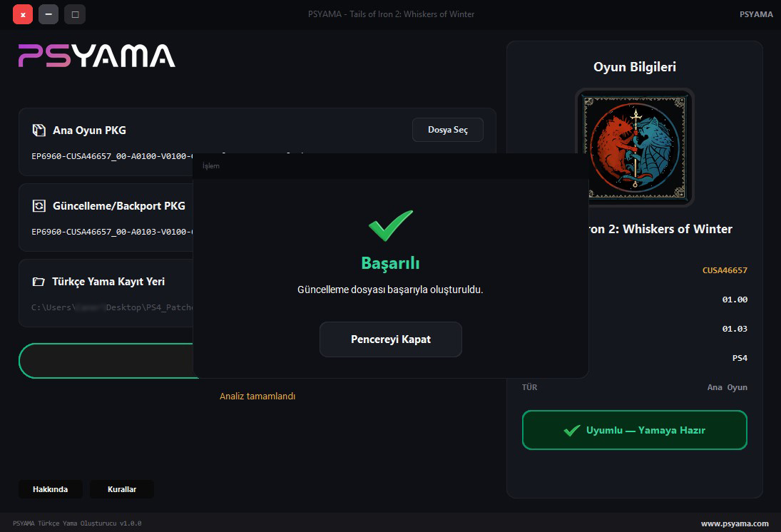The height and width of the screenshot is (532, 781).
Task: Click the save location path field
Action: coord(112,308)
